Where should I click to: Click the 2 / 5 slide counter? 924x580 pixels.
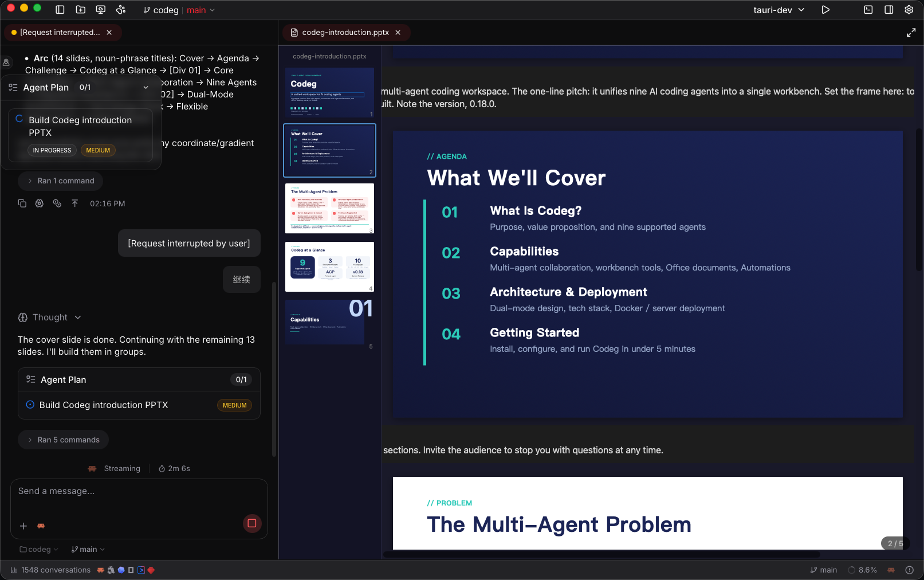[x=895, y=543]
